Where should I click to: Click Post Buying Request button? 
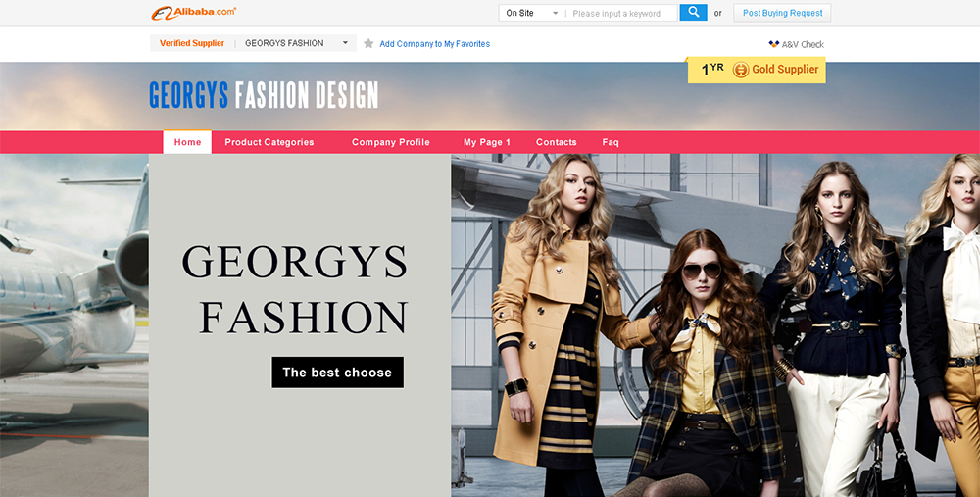click(x=782, y=13)
